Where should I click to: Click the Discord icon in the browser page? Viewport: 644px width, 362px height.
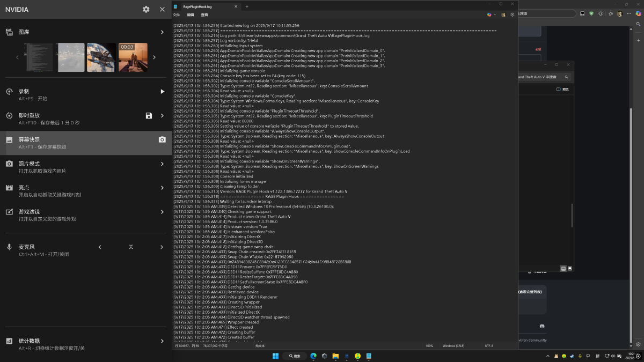click(542, 326)
